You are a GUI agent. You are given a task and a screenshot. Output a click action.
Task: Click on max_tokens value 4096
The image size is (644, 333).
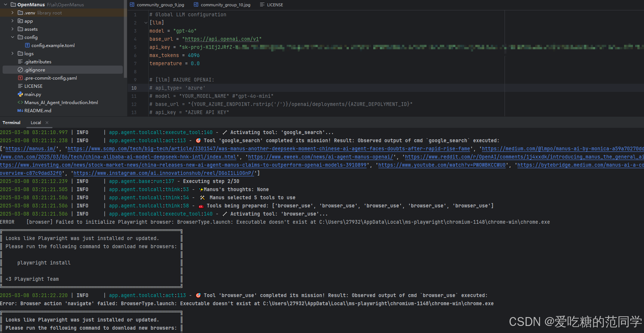tap(194, 56)
